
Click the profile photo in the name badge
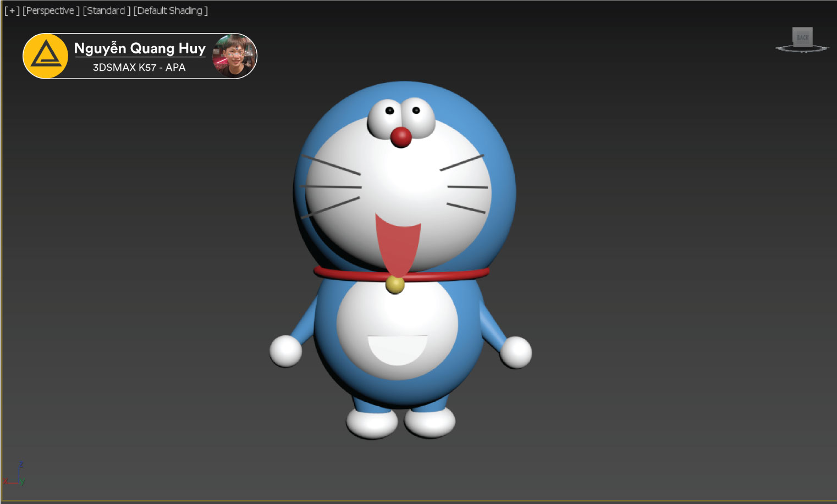(x=234, y=56)
